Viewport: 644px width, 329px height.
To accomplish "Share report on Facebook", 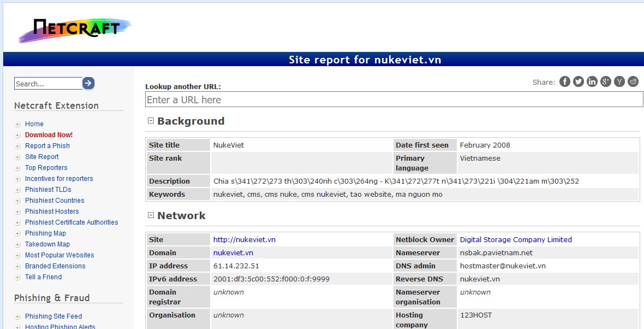I will 565,81.
